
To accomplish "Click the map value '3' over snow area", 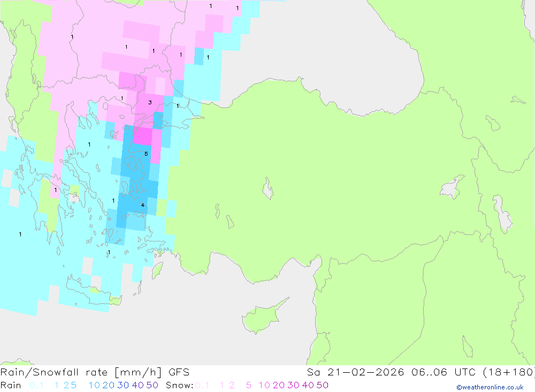I will [x=150, y=102].
